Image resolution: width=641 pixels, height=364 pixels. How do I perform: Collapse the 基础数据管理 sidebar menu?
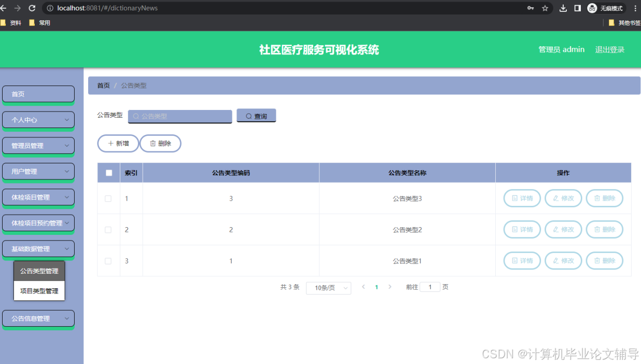(38, 249)
